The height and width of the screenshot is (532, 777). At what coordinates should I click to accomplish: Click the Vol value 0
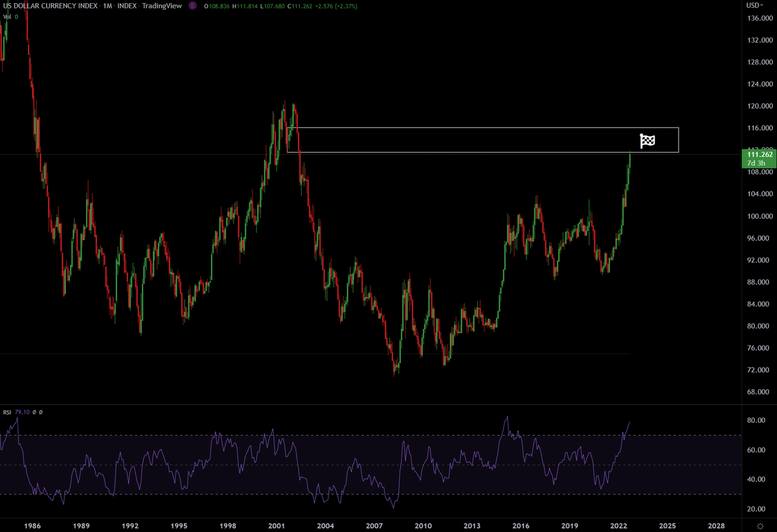pos(17,17)
